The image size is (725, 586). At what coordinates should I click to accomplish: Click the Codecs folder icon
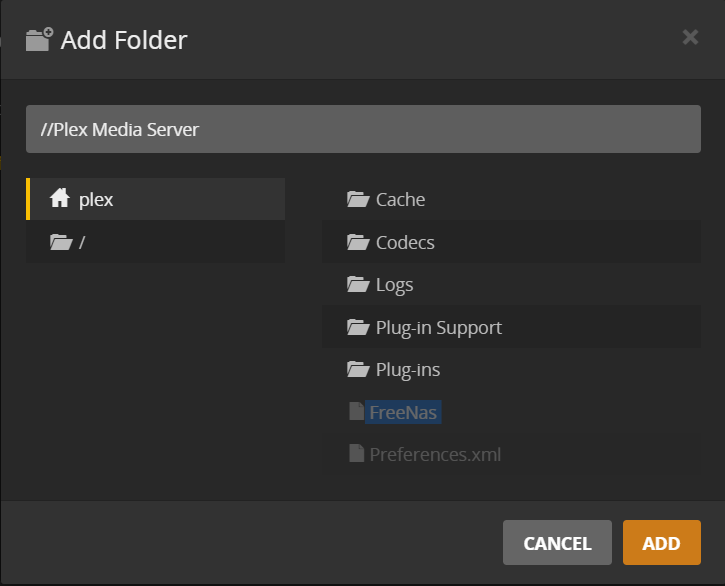pyautogui.click(x=358, y=242)
